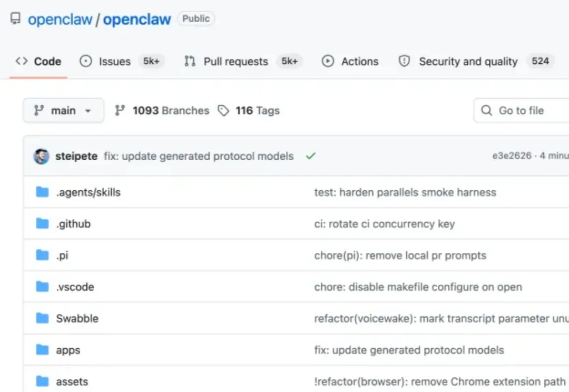Open the .github folder via its folder icon
The image size is (569, 392).
(42, 223)
